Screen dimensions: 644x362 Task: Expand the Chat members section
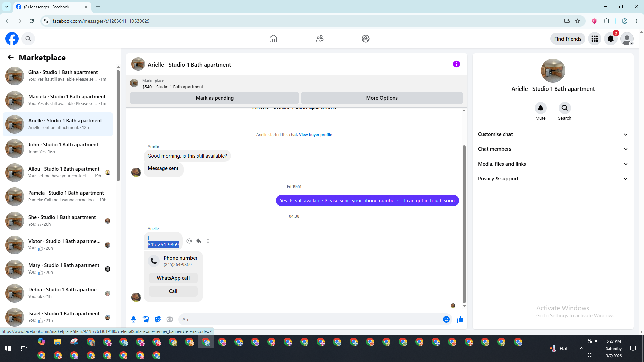553,149
